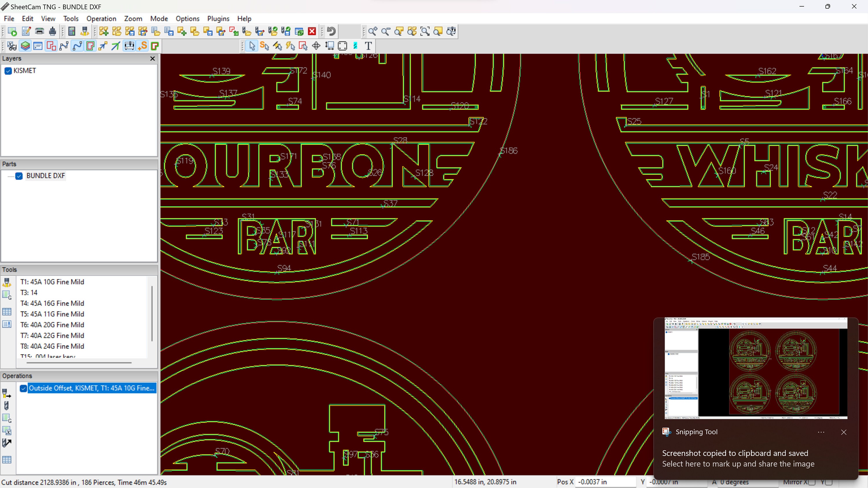This screenshot has width=868, height=488.
Task: Disable the Outside Offset operation checkbox
Action: tap(23, 388)
